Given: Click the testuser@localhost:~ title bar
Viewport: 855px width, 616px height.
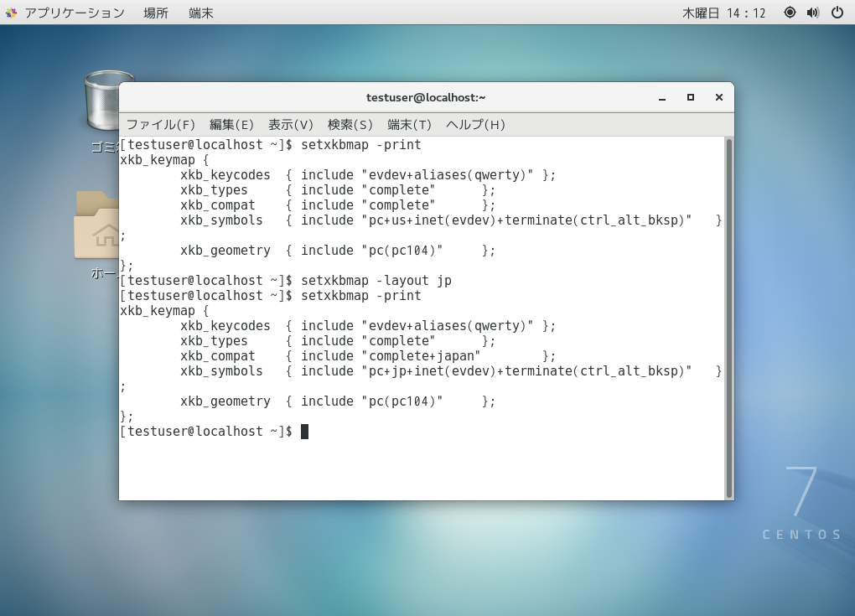Looking at the screenshot, I should 426,97.
